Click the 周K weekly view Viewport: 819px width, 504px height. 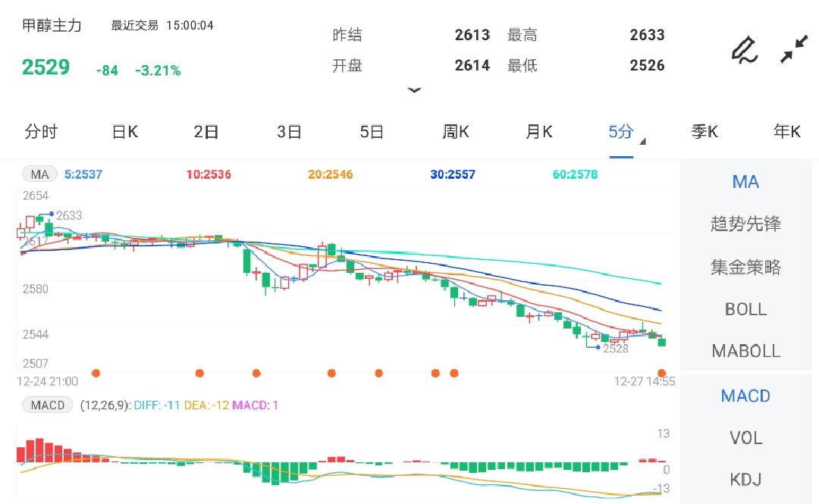pyautogui.click(x=455, y=131)
